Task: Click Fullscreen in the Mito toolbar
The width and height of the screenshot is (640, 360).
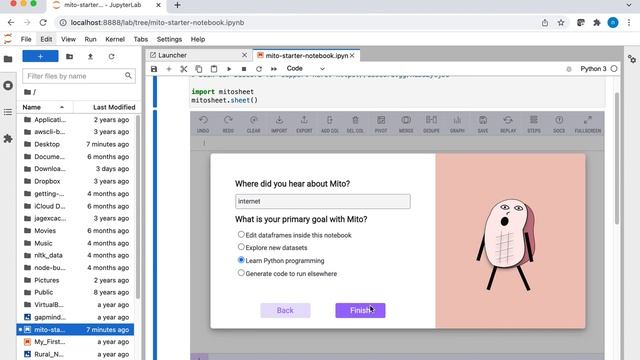Action: point(588,124)
